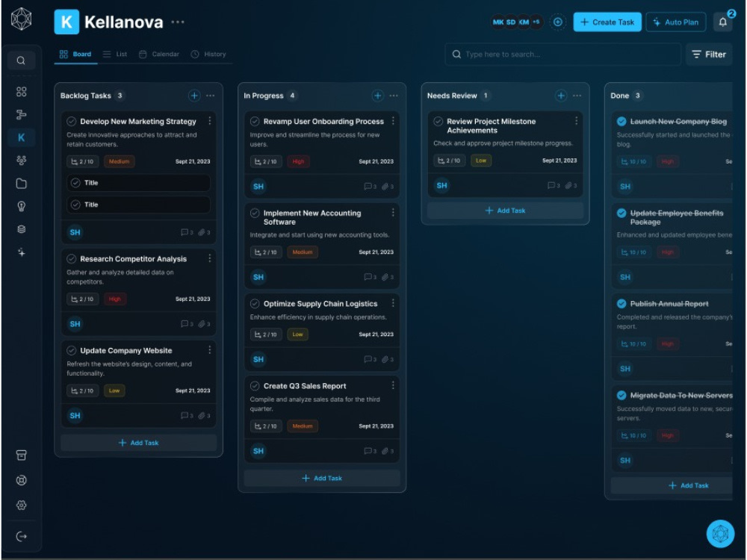Screen dimensions: 747x560
Task: Add task via In Progress plus icon
Action: tap(377, 96)
